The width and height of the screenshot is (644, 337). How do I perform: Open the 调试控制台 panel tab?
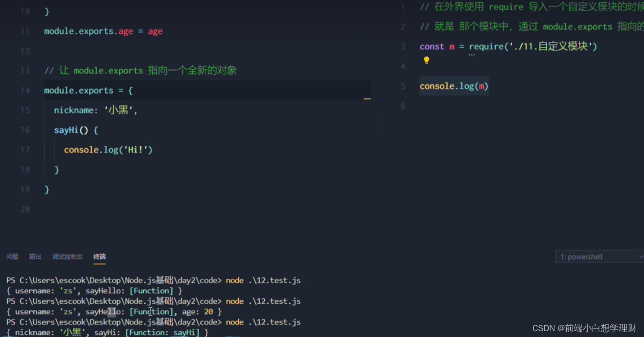coord(67,256)
